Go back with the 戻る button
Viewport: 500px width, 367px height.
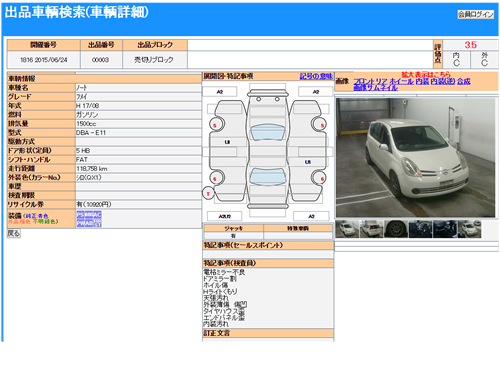click(x=14, y=233)
